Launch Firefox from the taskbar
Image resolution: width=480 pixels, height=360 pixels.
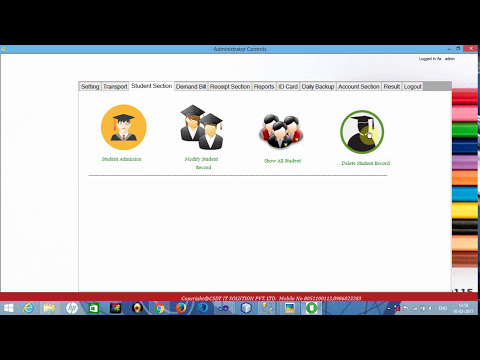(x=181, y=308)
